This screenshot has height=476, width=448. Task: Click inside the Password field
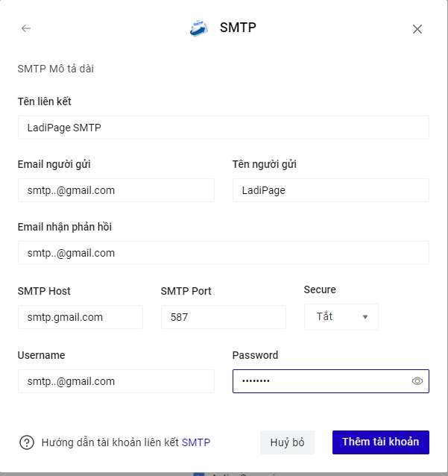[321, 381]
